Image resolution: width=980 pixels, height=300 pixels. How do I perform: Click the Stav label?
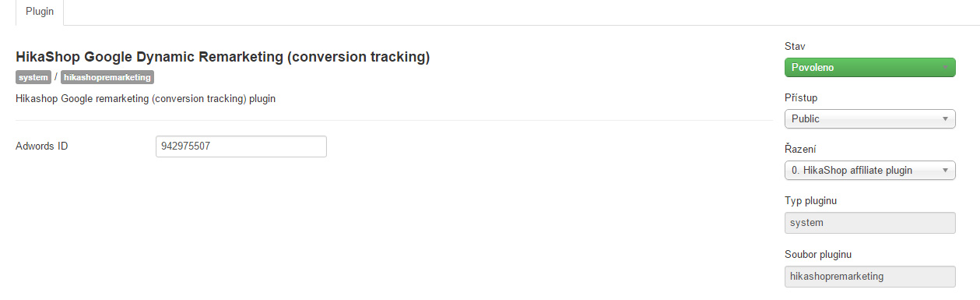(795, 47)
